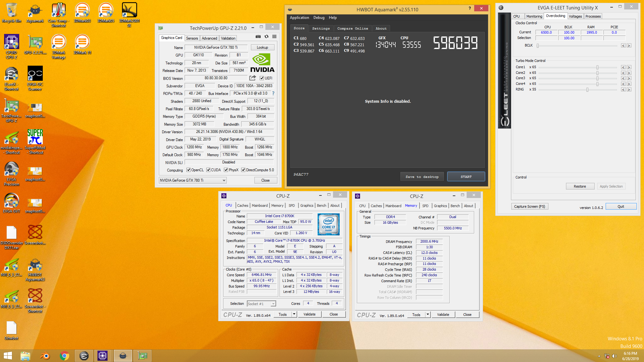Click Bus Interface question mark in GPU-Z

tap(273, 93)
